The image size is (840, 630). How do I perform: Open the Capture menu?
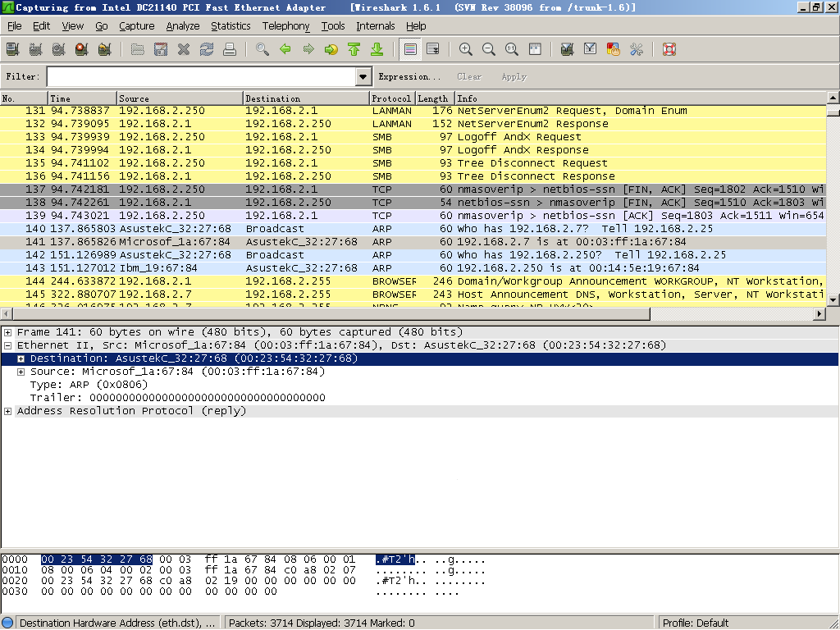137,25
